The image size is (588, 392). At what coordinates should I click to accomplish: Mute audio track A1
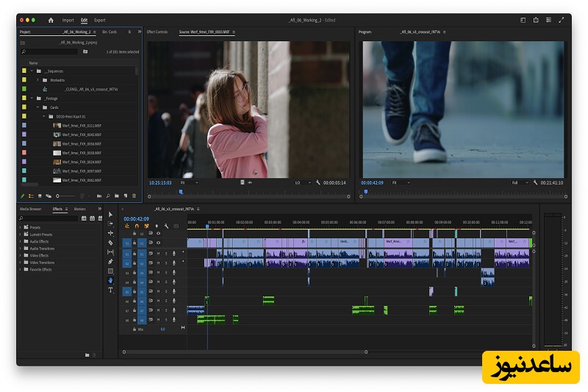click(158, 254)
